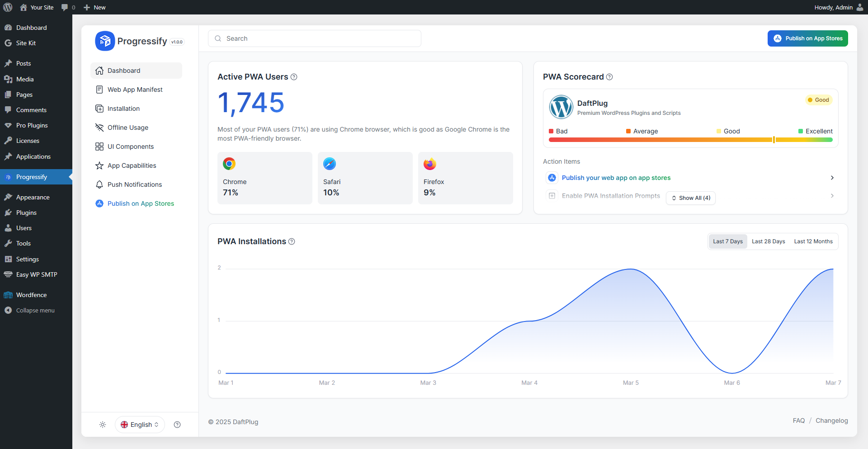Open the English language dropdown

pos(140,425)
